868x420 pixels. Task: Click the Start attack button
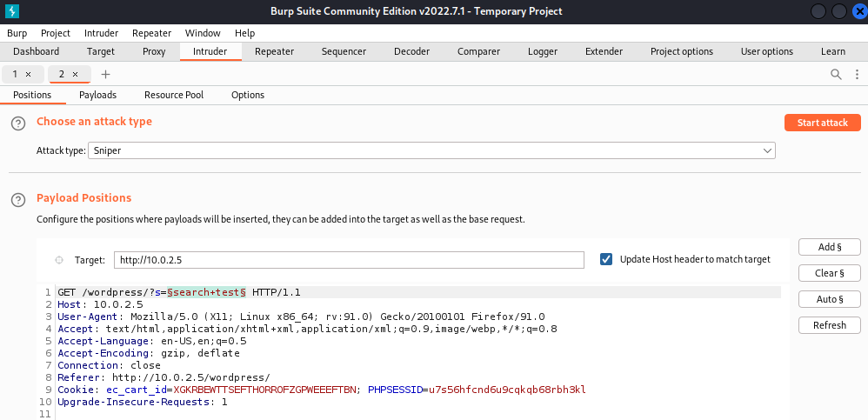point(822,123)
